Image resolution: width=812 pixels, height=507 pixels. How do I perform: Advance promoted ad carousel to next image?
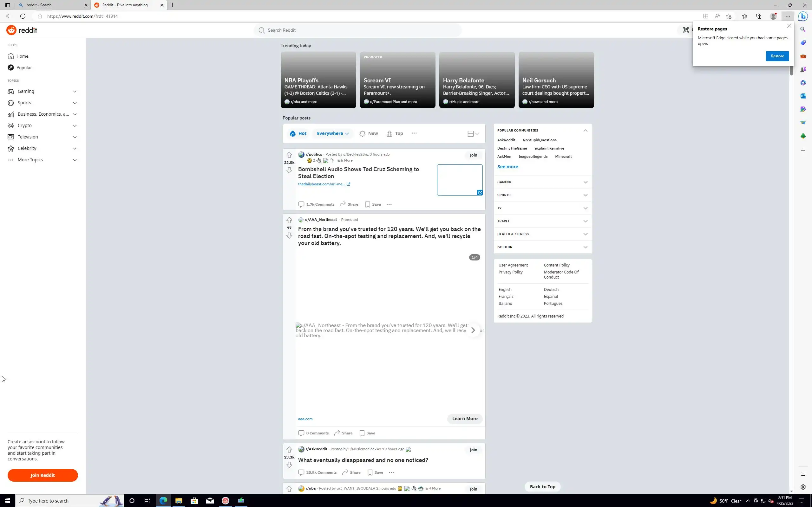tap(473, 330)
